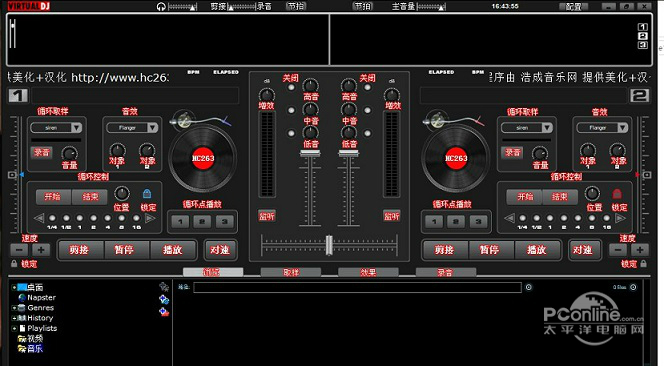This screenshot has height=366, width=664.
Task: Expand the Playlists tree node
Action: tap(14, 328)
